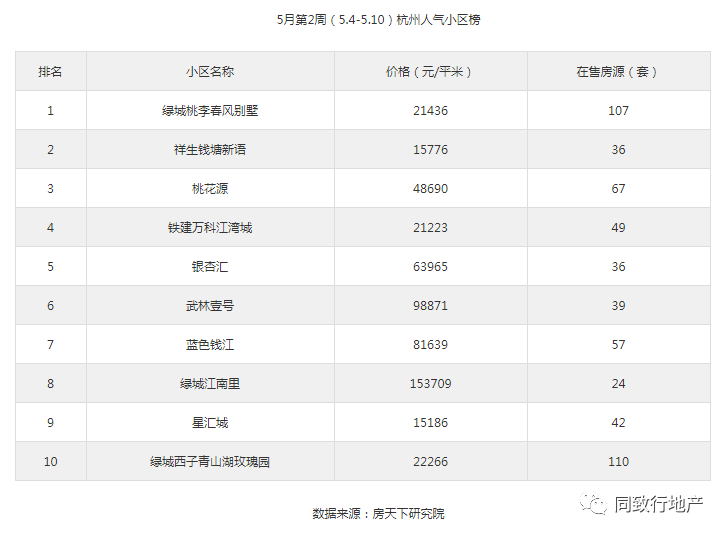Click the source line 数据来源：房天下研究院
The width and height of the screenshot is (727, 536).
click(x=378, y=513)
